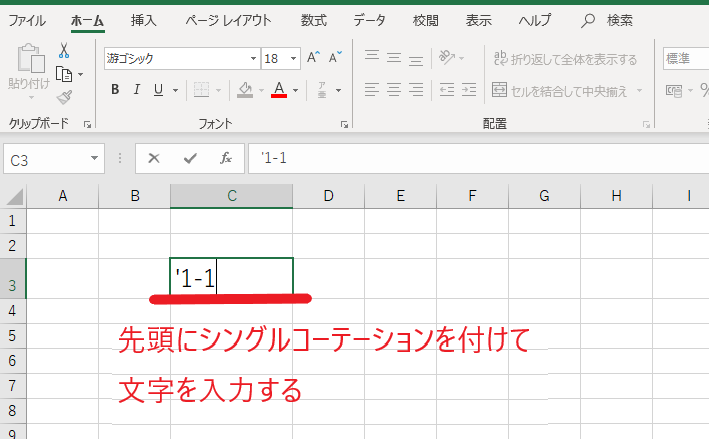Image resolution: width=709 pixels, height=439 pixels.
Task: Click the Cut scissors icon
Action: click(64, 51)
